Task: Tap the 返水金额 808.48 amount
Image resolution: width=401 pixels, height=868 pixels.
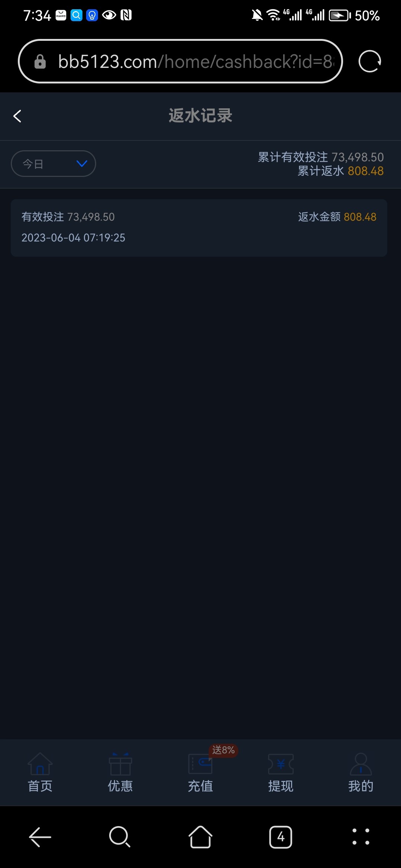Action: pos(337,217)
